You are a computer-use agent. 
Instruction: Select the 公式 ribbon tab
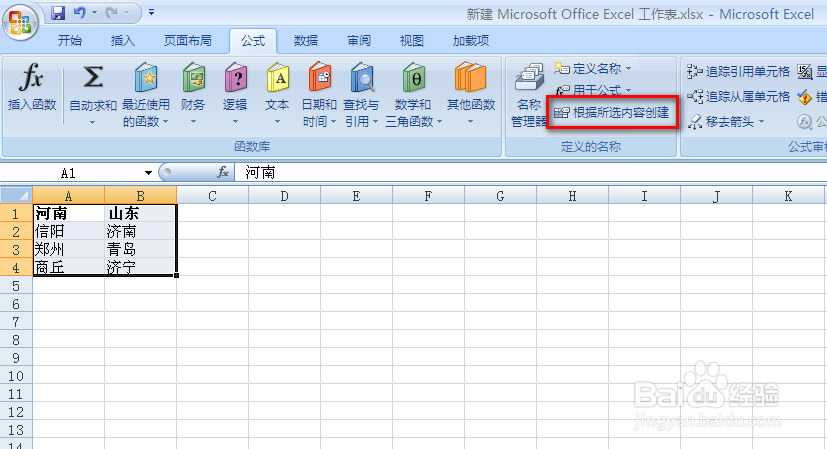[253, 41]
